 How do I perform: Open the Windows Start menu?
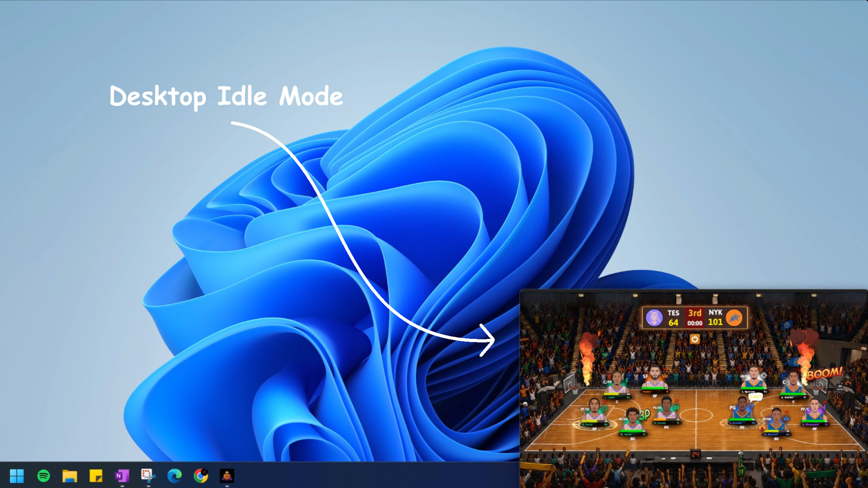[x=17, y=476]
